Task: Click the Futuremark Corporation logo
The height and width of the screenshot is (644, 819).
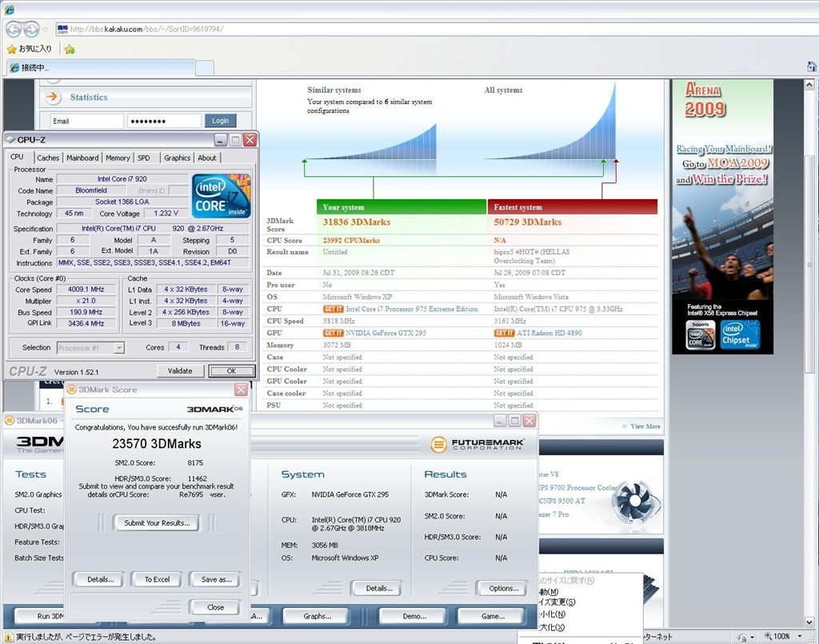Action: click(477, 444)
